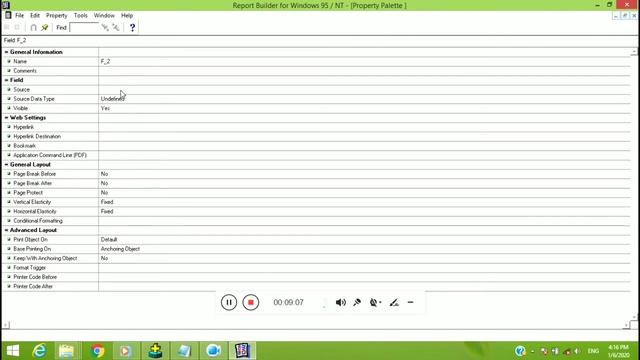Select the Comments property row

tap(316, 71)
